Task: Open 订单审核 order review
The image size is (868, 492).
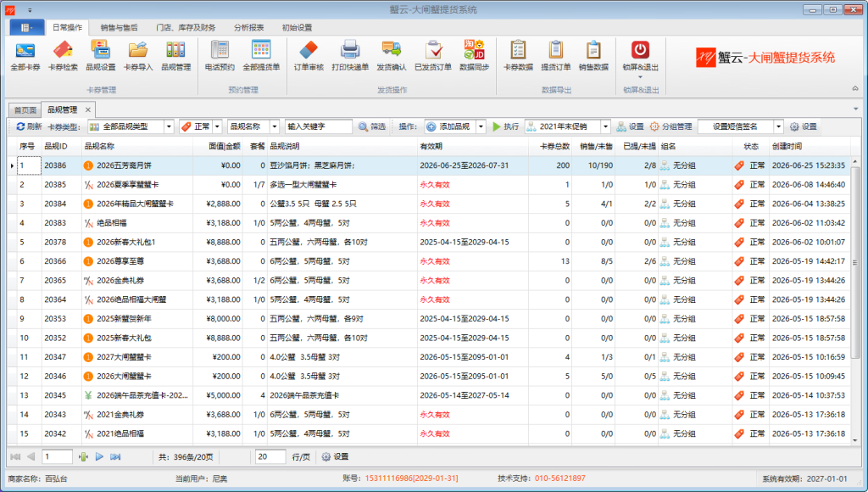Action: (309, 57)
